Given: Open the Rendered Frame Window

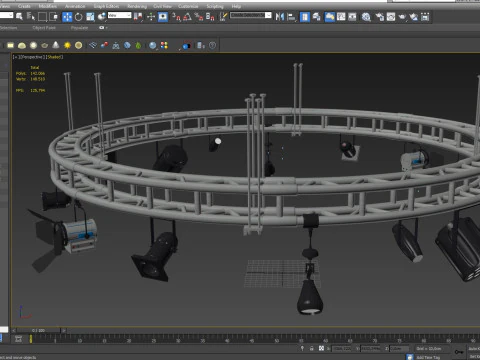Looking at the screenshot, I should [x=391, y=17].
